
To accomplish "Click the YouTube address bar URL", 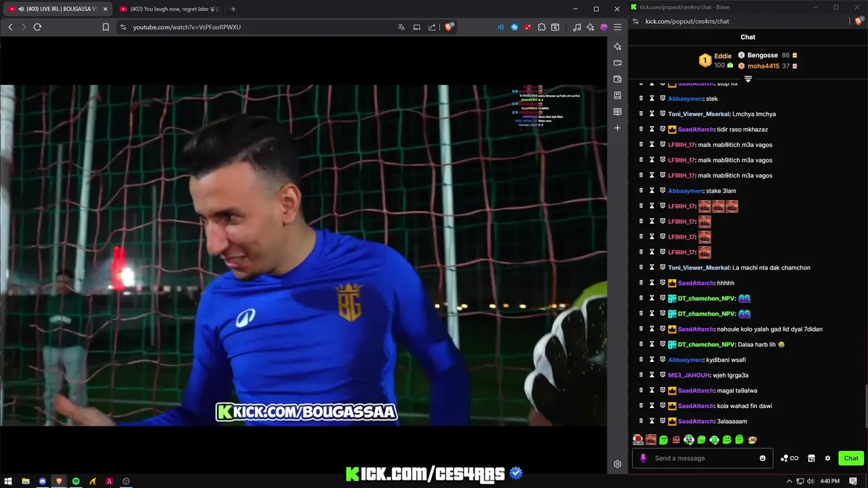I will [186, 27].
